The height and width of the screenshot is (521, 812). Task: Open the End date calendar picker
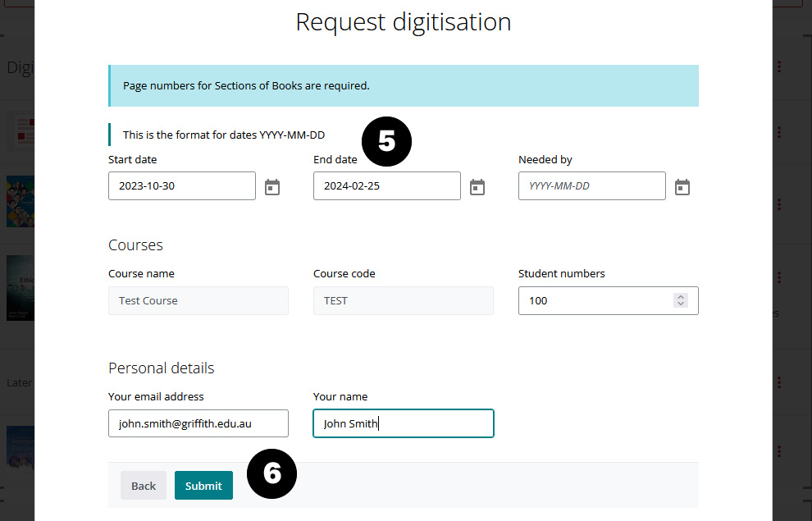click(477, 187)
